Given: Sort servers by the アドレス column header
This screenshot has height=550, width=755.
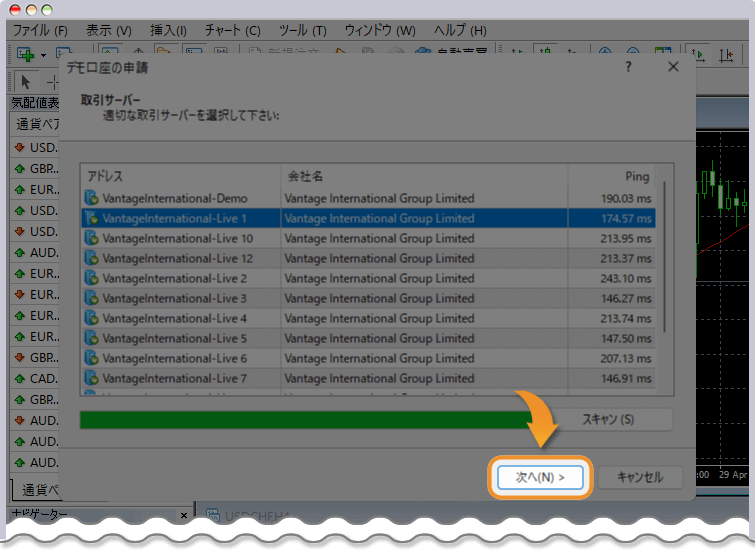Looking at the screenshot, I should tap(180, 176).
